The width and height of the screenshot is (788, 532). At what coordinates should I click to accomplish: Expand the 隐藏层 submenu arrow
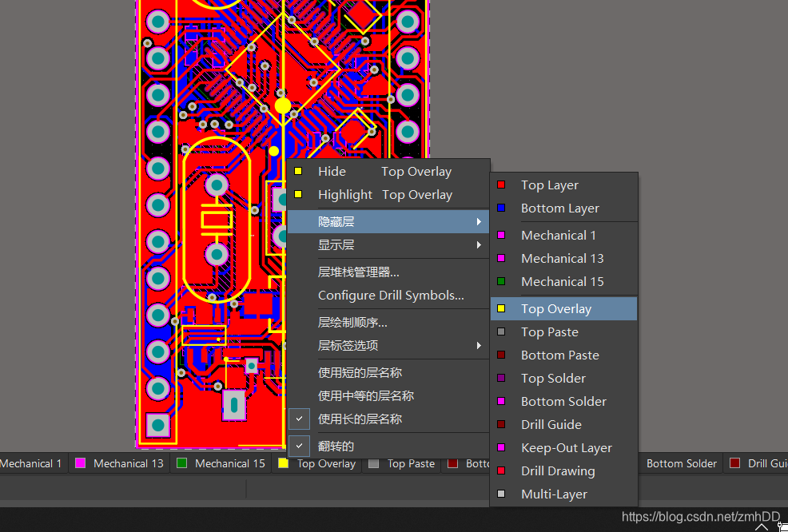pos(479,221)
